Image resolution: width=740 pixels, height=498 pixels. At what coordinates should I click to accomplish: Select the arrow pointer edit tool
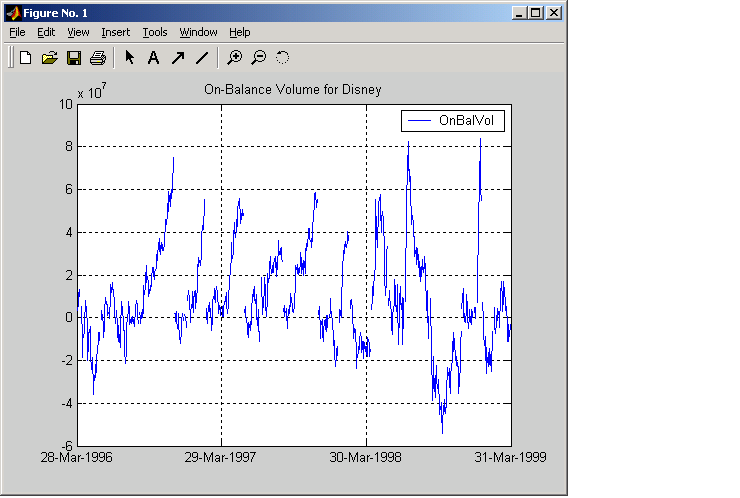click(x=129, y=58)
